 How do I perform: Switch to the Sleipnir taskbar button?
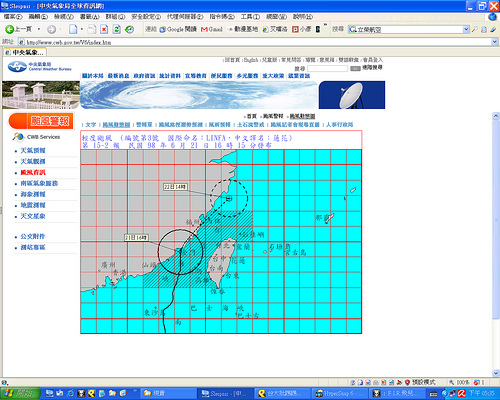(x=226, y=394)
